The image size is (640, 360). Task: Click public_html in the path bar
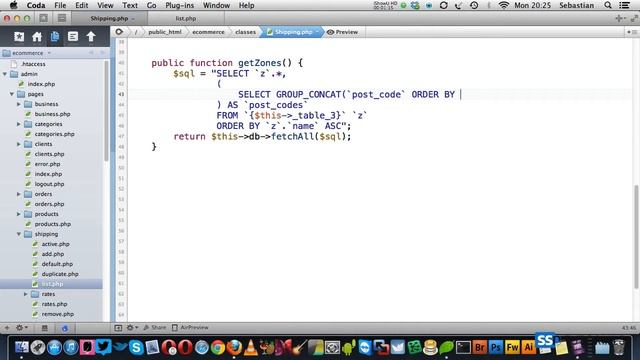(x=165, y=32)
